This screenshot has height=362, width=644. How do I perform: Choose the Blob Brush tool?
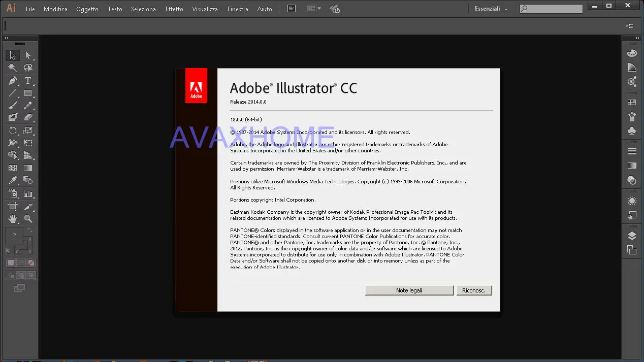click(13, 117)
